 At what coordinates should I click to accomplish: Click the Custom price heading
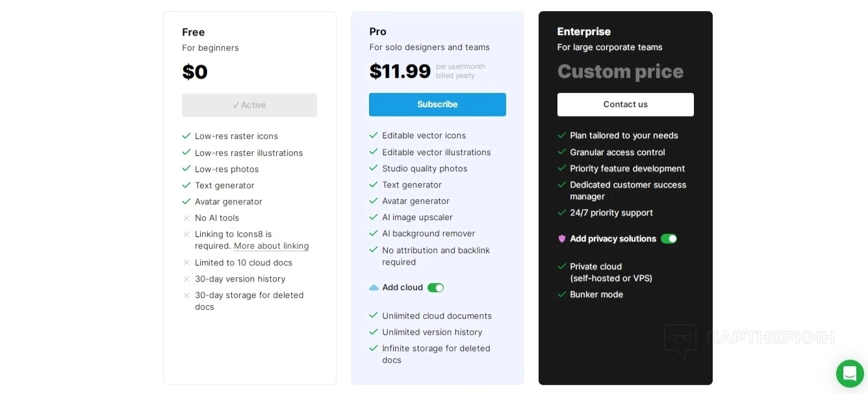pos(620,71)
